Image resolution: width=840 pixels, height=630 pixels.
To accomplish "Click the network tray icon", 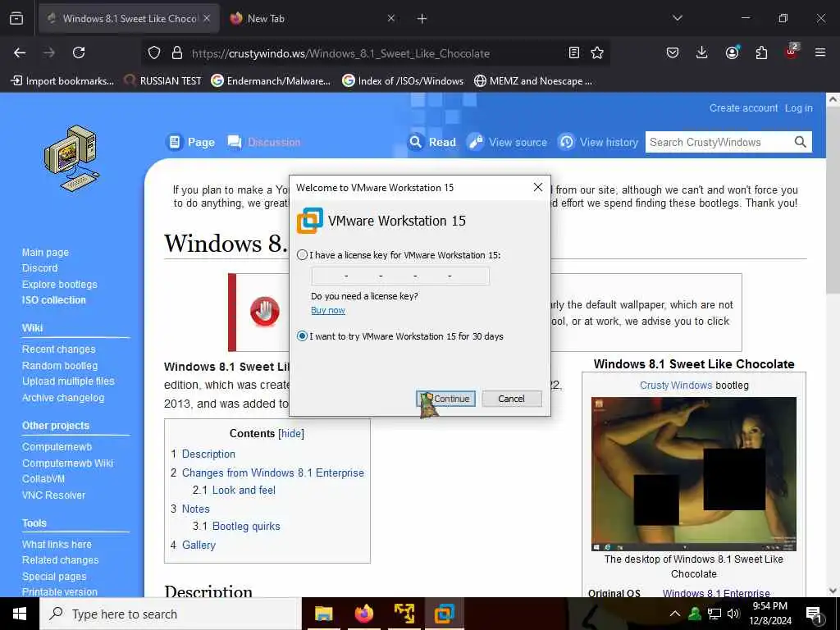I will (714, 614).
